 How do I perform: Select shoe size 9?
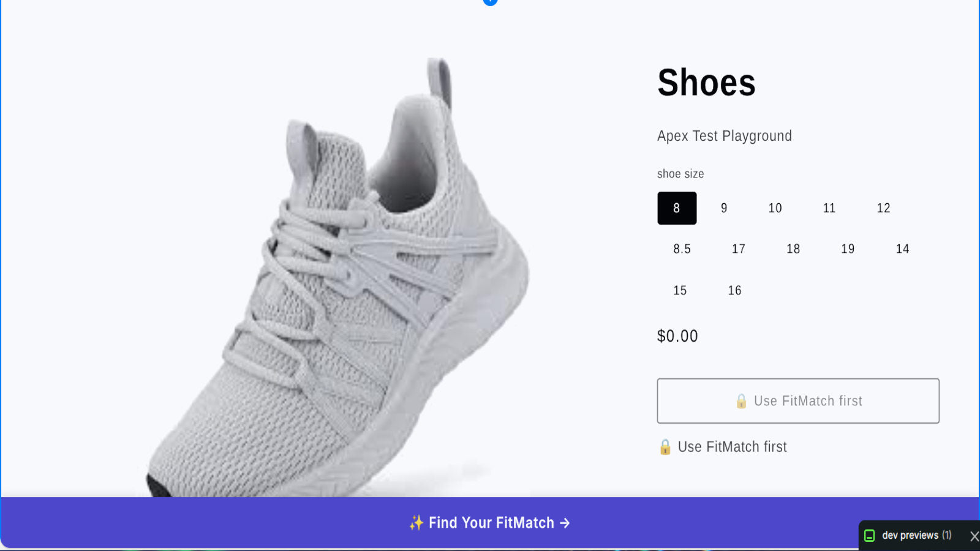pyautogui.click(x=724, y=208)
